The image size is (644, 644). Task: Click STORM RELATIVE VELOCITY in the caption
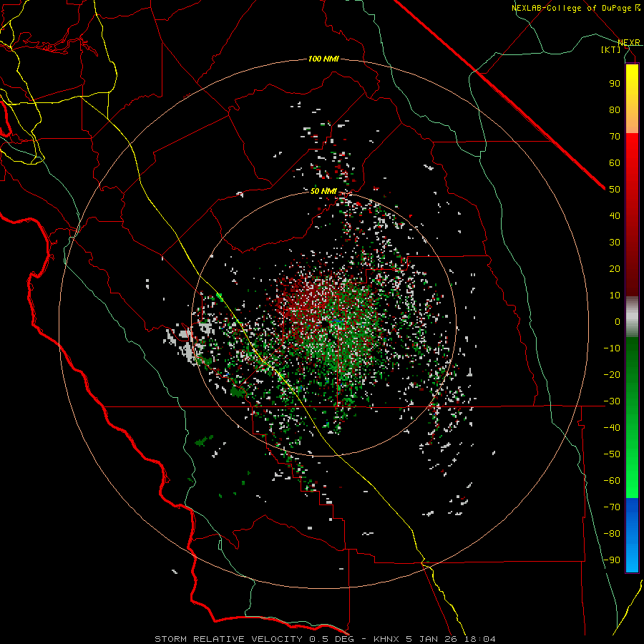[228, 639]
